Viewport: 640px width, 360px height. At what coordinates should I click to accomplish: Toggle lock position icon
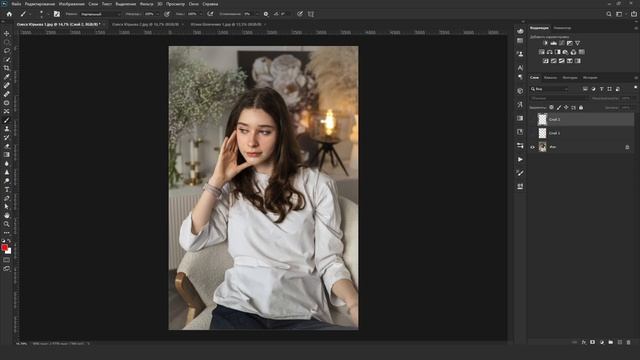click(x=566, y=107)
